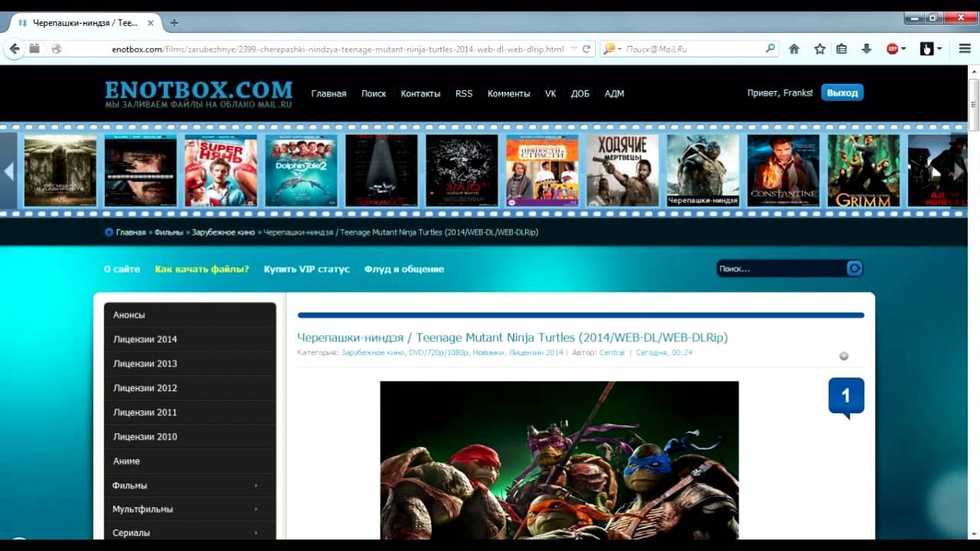The width and height of the screenshot is (980, 551).
Task: Open the О сайте link
Action: (122, 269)
